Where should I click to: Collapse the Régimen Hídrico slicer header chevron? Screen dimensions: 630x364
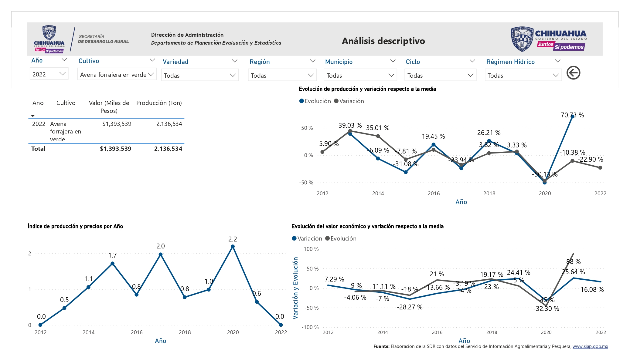[558, 61]
